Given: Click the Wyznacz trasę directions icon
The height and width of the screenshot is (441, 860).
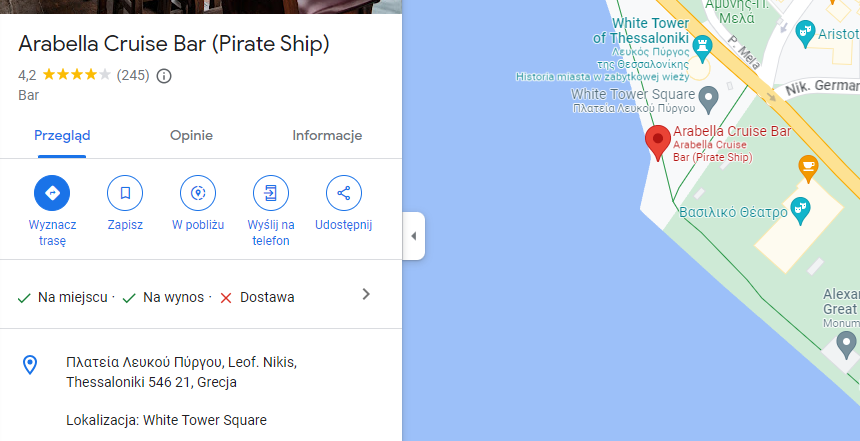Looking at the screenshot, I should tap(52, 192).
